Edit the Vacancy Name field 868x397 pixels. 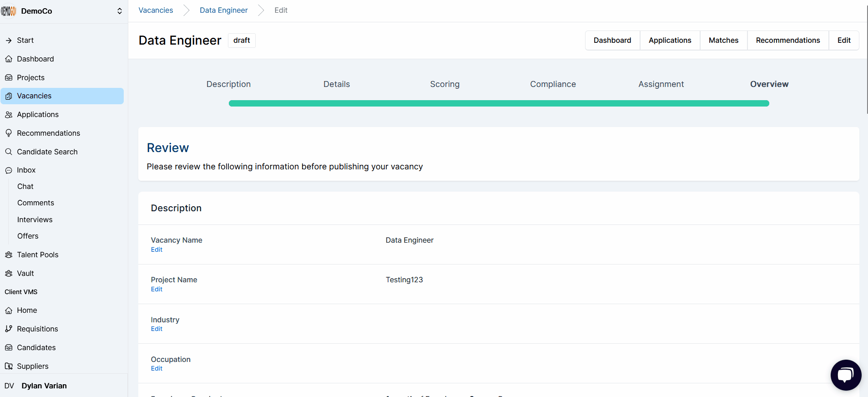coord(156,250)
